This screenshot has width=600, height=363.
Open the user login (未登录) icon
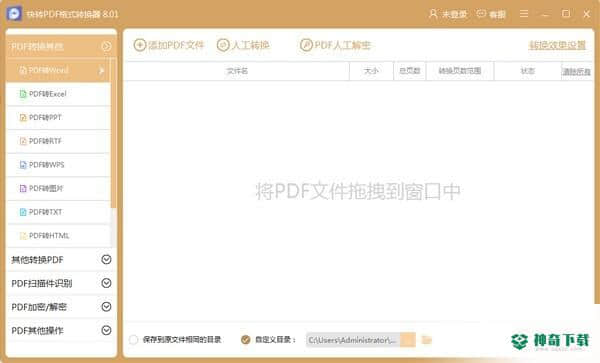[433, 14]
